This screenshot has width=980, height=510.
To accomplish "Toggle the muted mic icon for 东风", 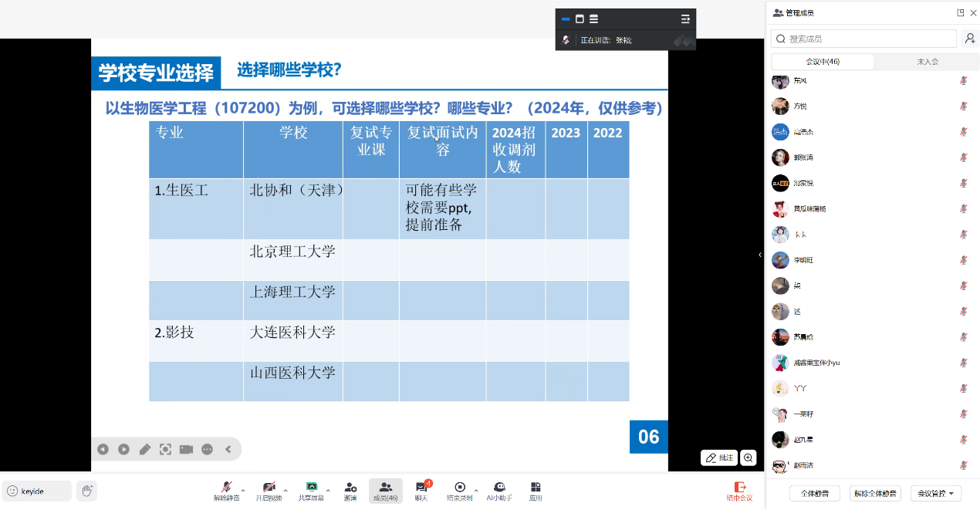I will 963,80.
